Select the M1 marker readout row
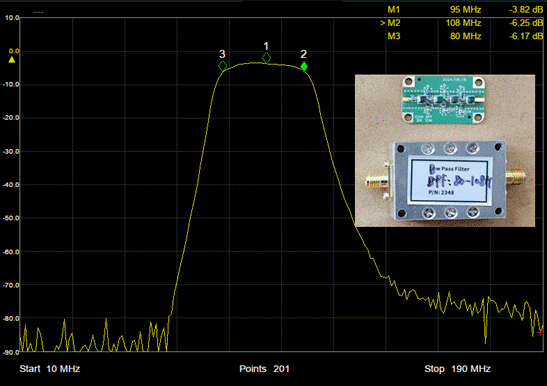This screenshot has width=547, height=386. (x=465, y=10)
